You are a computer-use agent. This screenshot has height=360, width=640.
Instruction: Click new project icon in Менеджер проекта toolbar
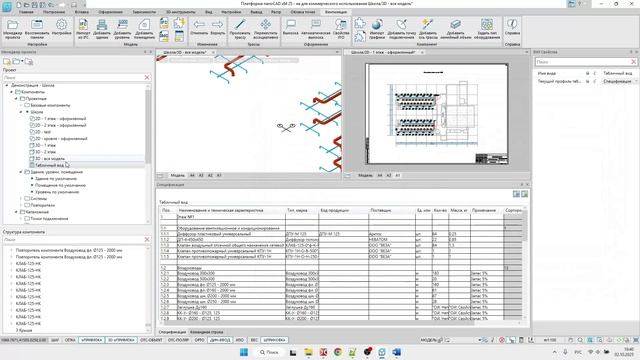tap(7, 62)
